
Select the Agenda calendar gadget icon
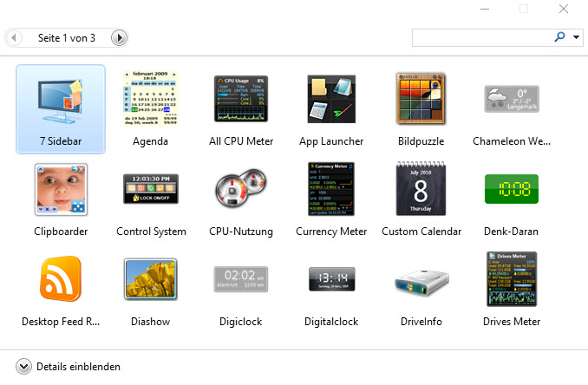(x=150, y=98)
